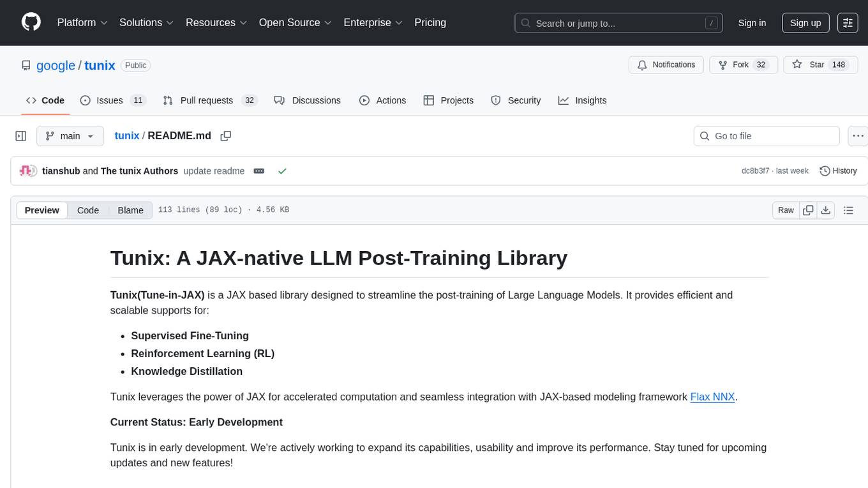Follow the Flax NNX link

(713, 397)
